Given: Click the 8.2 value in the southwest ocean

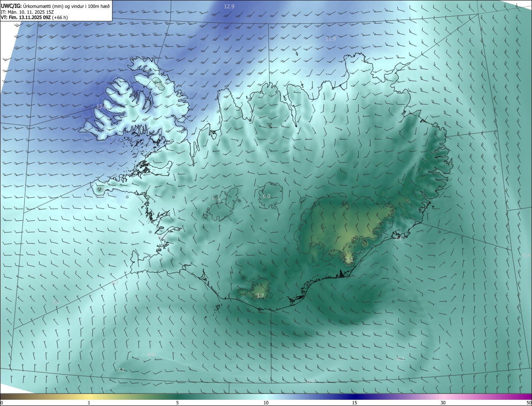Looking at the screenshot, I should 56,302.
